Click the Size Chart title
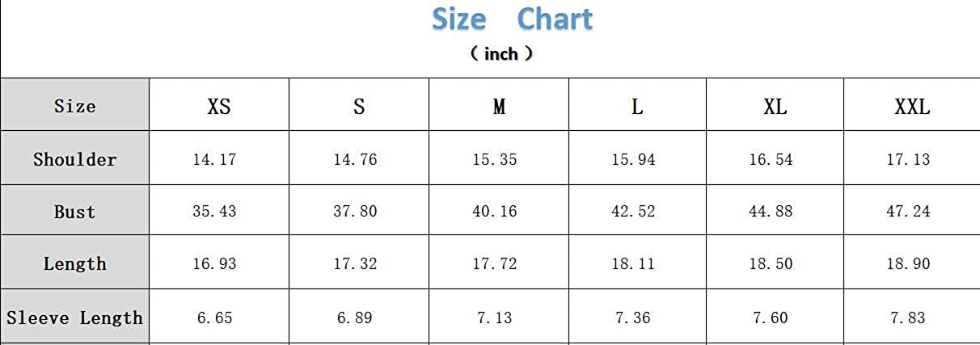980x345 pixels. click(512, 19)
